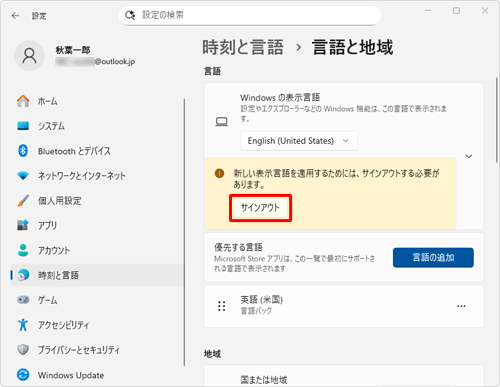This screenshot has height=387, width=500.
Task: Click the サインアウト button
Action: click(x=260, y=208)
